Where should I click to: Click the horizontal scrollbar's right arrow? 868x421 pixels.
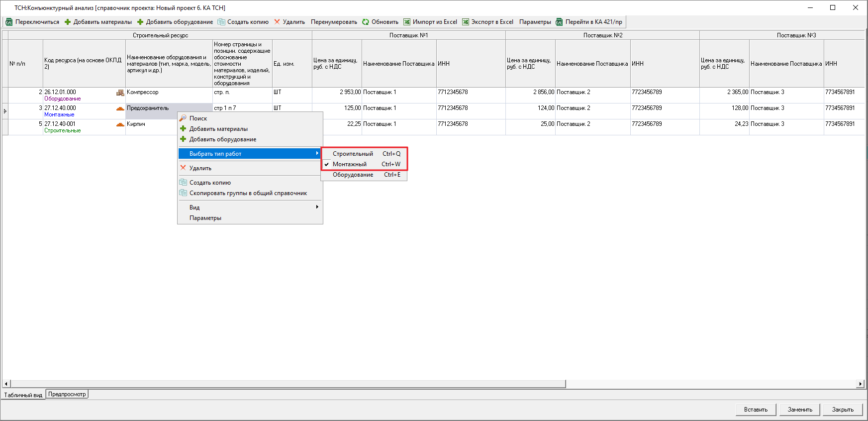[860, 384]
